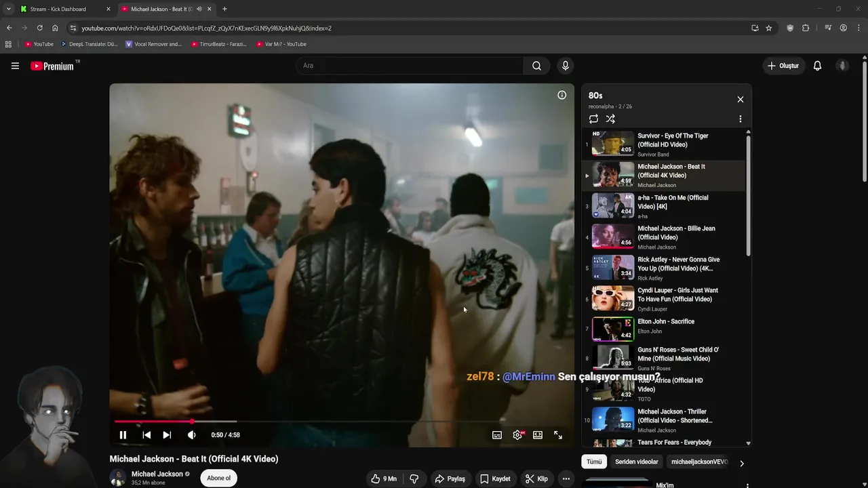Select Seriden videolar filter chip
The image size is (868, 488).
pyautogui.click(x=636, y=462)
